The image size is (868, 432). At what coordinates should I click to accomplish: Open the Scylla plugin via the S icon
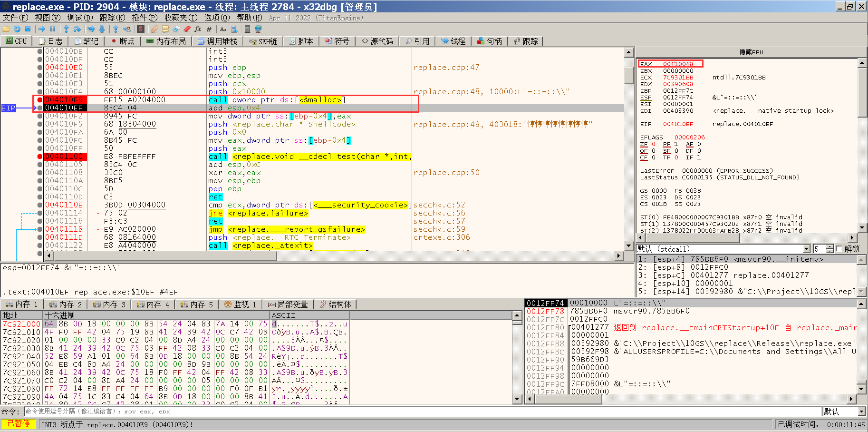[141, 29]
